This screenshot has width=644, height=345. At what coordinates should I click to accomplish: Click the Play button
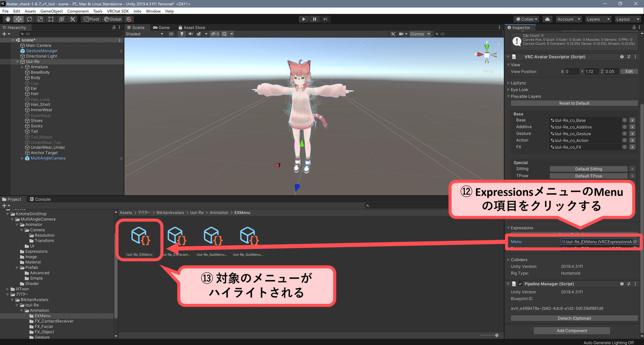click(x=304, y=19)
